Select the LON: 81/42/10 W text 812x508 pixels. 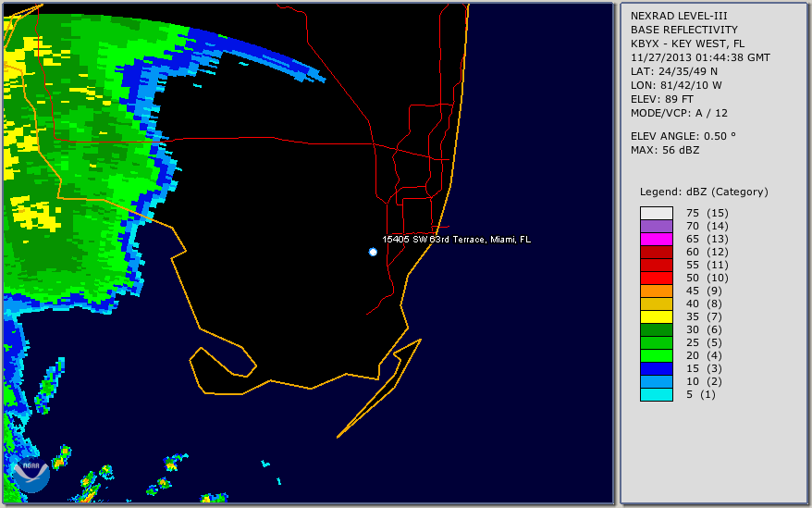click(x=676, y=85)
